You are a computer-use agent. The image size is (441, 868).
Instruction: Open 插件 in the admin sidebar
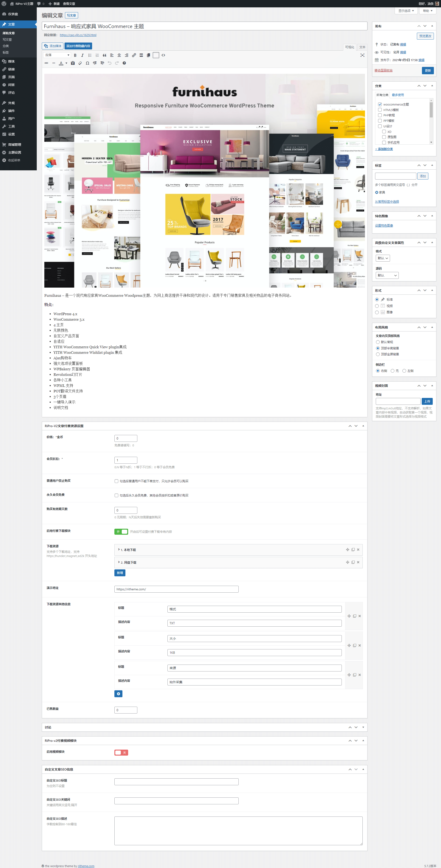pos(18,111)
